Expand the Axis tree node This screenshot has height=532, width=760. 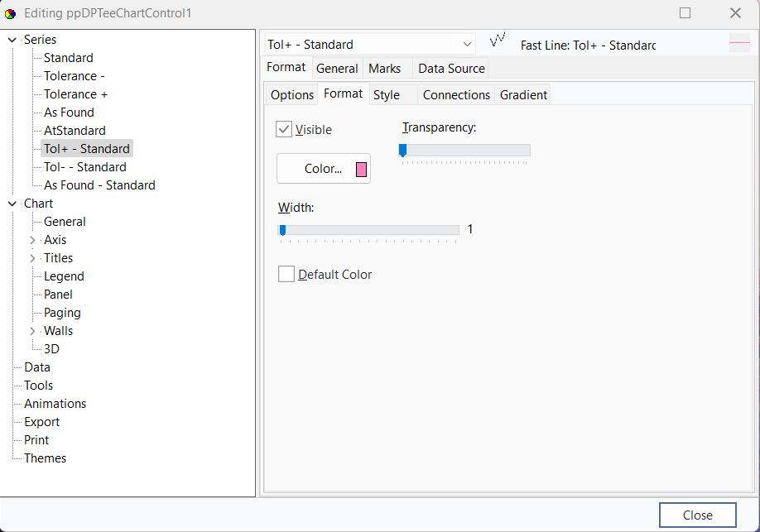click(32, 240)
